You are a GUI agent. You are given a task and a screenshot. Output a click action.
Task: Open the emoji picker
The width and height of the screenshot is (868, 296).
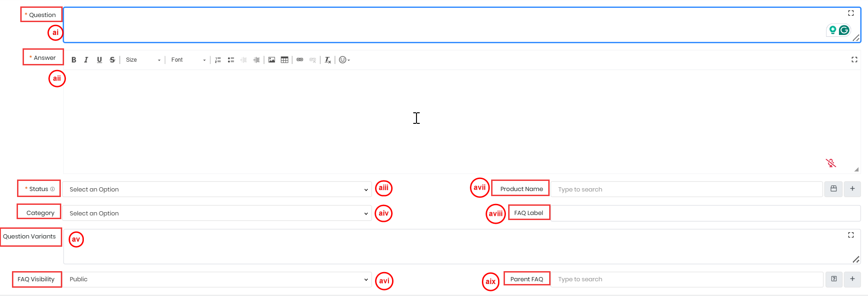click(344, 60)
